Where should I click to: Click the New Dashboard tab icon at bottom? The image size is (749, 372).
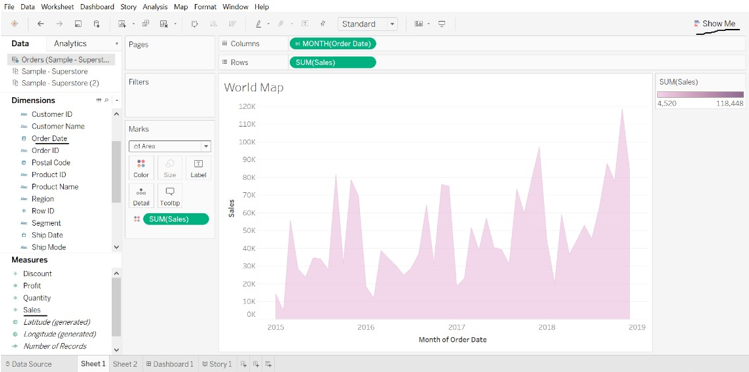click(256, 364)
